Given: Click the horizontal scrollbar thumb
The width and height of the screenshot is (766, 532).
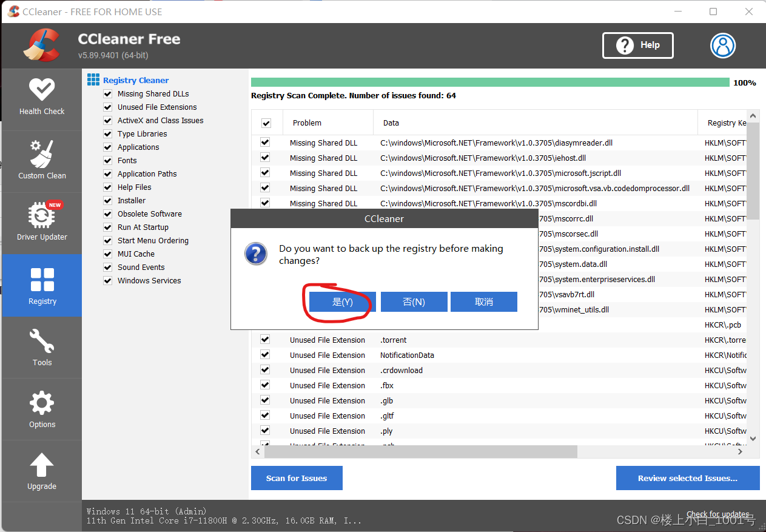Looking at the screenshot, I should click(x=421, y=452).
